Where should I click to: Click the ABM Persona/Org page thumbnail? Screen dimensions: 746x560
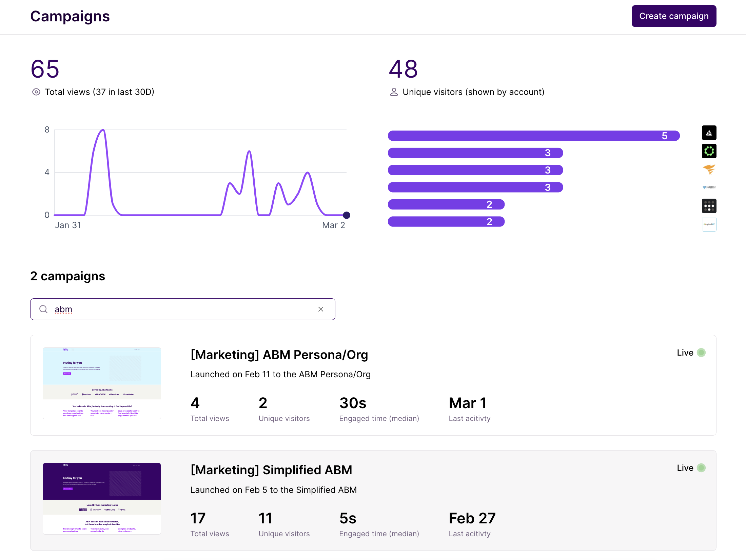[102, 383]
